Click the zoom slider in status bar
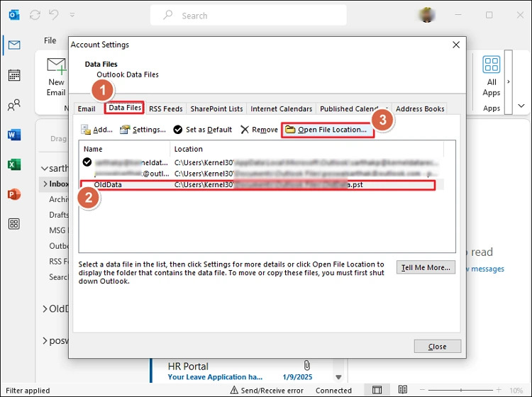Image resolution: width=532 pixels, height=397 pixels. pyautogui.click(x=460, y=390)
